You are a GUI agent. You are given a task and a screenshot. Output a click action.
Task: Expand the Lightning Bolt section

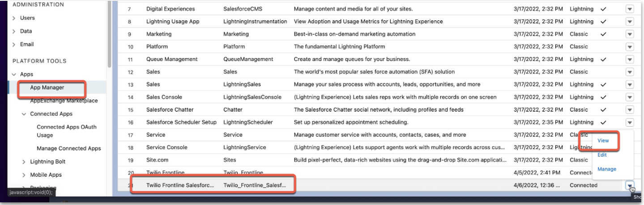pos(24,162)
